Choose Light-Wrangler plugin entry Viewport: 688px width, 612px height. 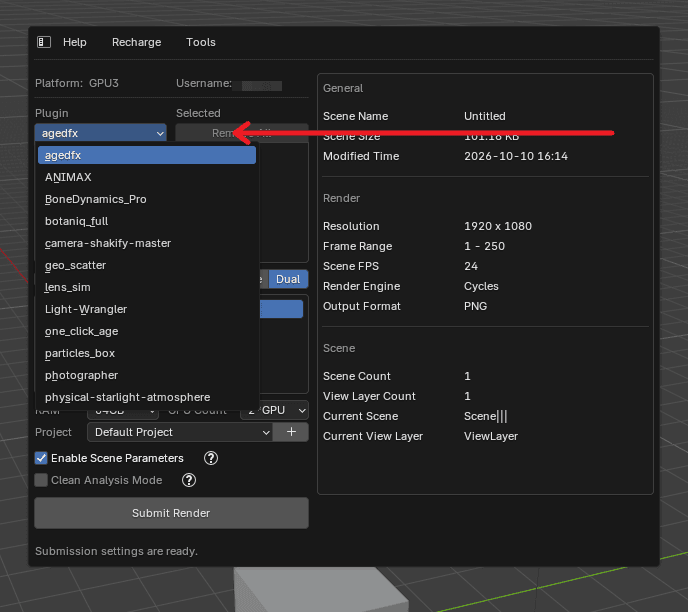pyautogui.click(x=147, y=309)
